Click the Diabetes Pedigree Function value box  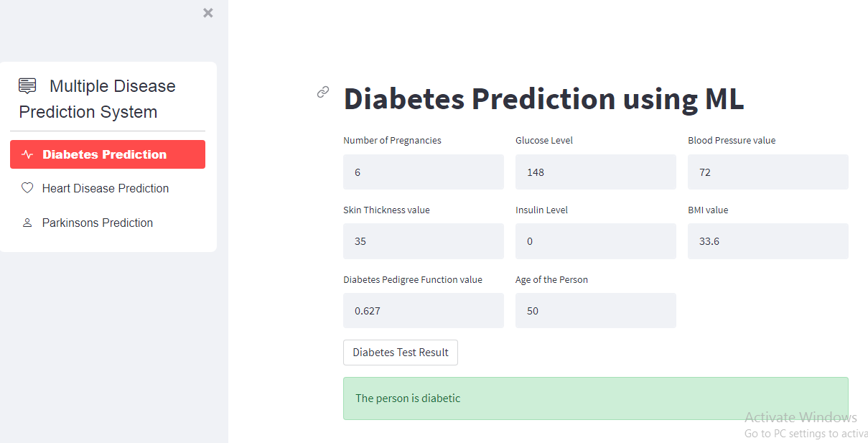(423, 310)
